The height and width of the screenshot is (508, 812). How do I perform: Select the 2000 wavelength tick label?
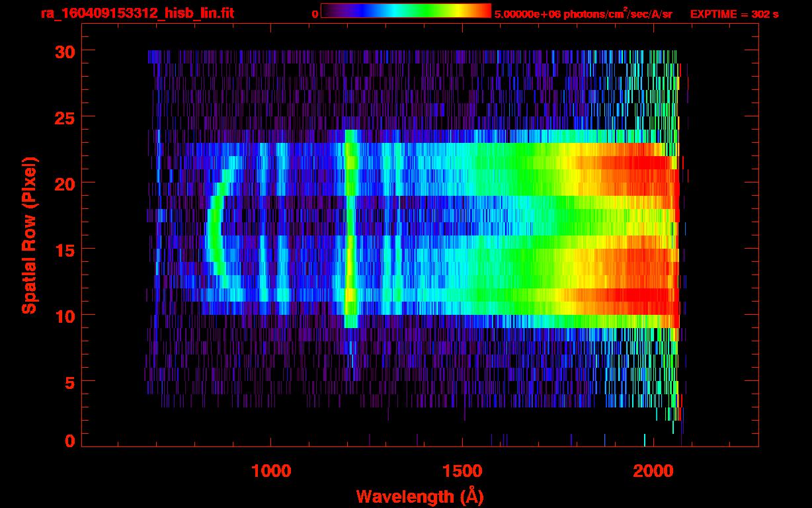point(653,470)
